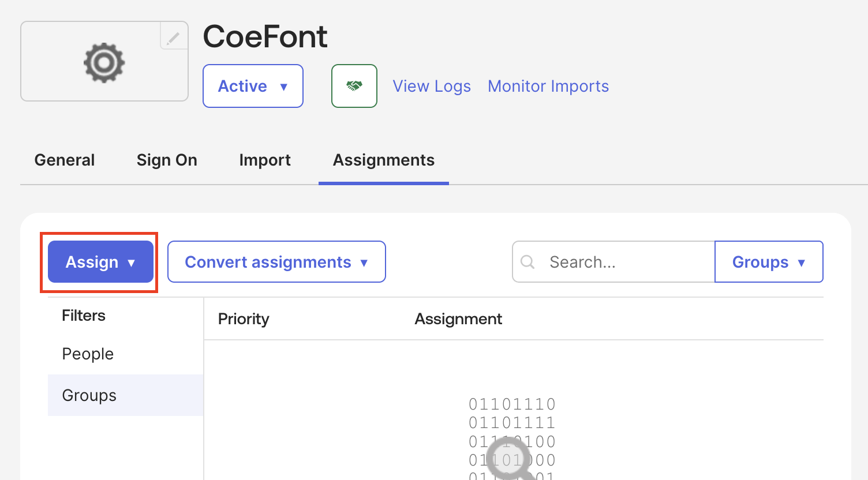Switch to the General tab
Screen dimensions: 868x480
65,160
